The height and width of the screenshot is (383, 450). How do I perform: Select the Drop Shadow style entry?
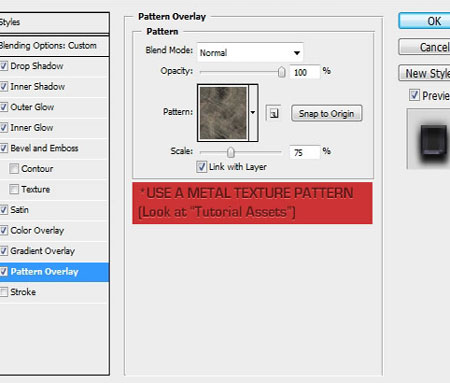coord(37,66)
